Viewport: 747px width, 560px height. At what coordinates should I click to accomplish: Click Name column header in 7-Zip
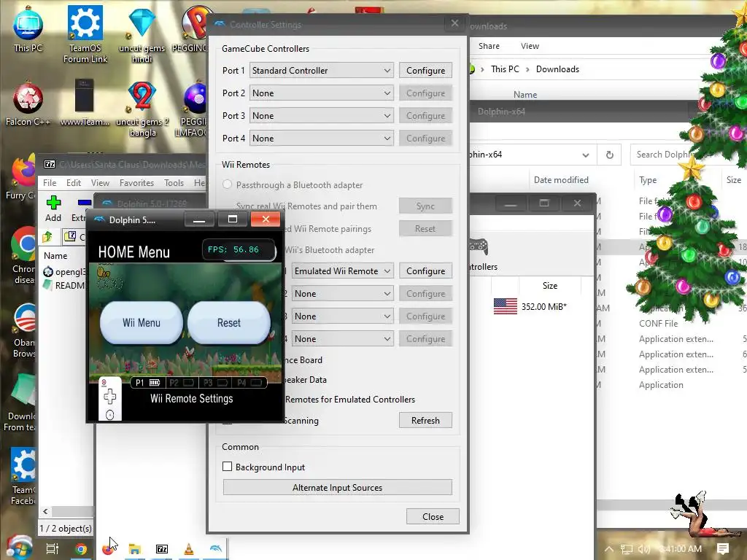[x=55, y=256]
